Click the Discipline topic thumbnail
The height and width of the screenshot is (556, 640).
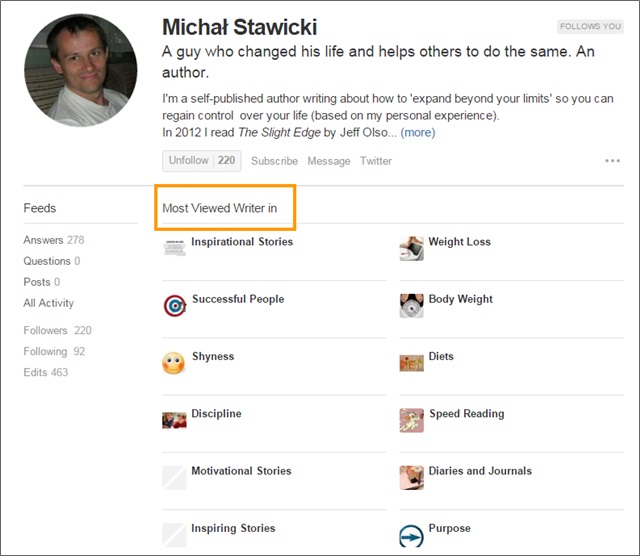[174, 420]
